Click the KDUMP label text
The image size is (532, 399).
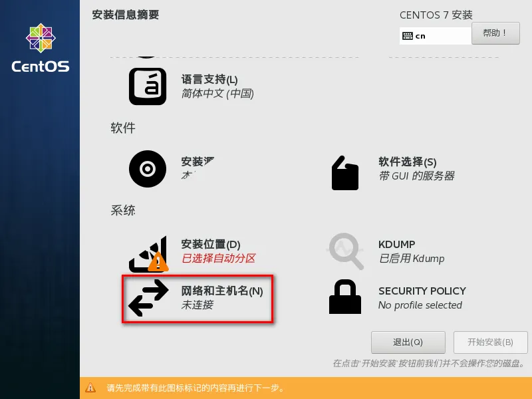(396, 244)
